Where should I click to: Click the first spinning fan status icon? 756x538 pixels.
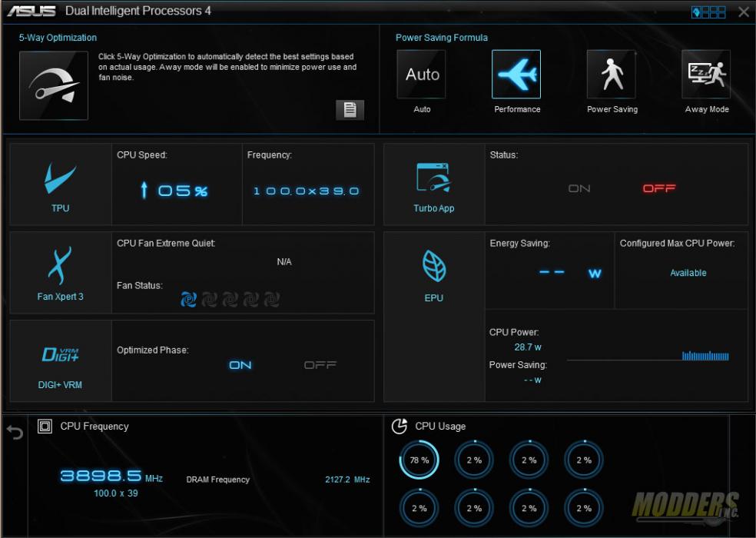pyautogui.click(x=190, y=299)
